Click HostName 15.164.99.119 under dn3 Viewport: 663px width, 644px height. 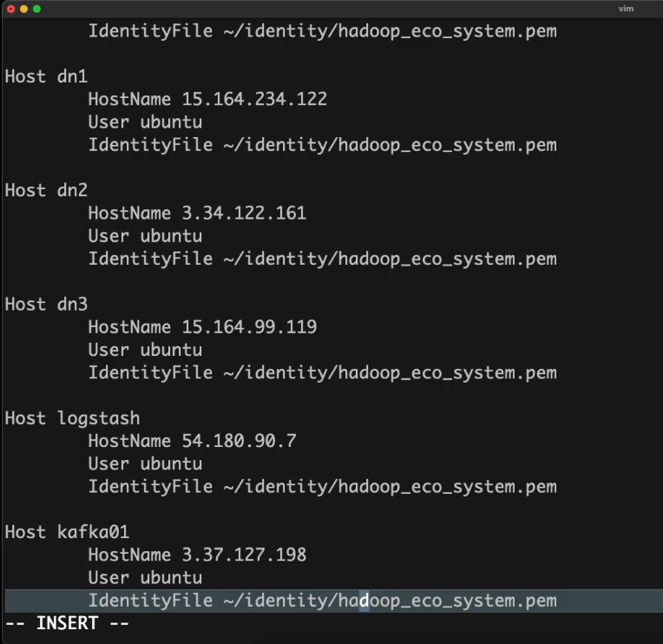[202, 327]
